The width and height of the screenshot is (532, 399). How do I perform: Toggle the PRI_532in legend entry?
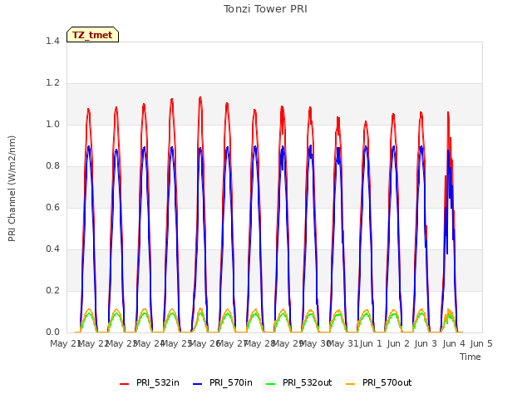[x=150, y=383]
